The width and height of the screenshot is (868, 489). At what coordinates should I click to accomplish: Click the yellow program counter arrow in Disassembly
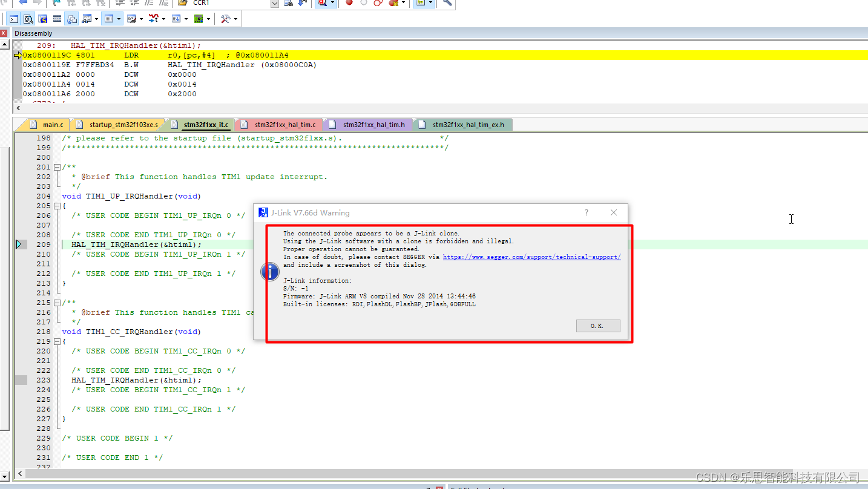[x=18, y=55]
